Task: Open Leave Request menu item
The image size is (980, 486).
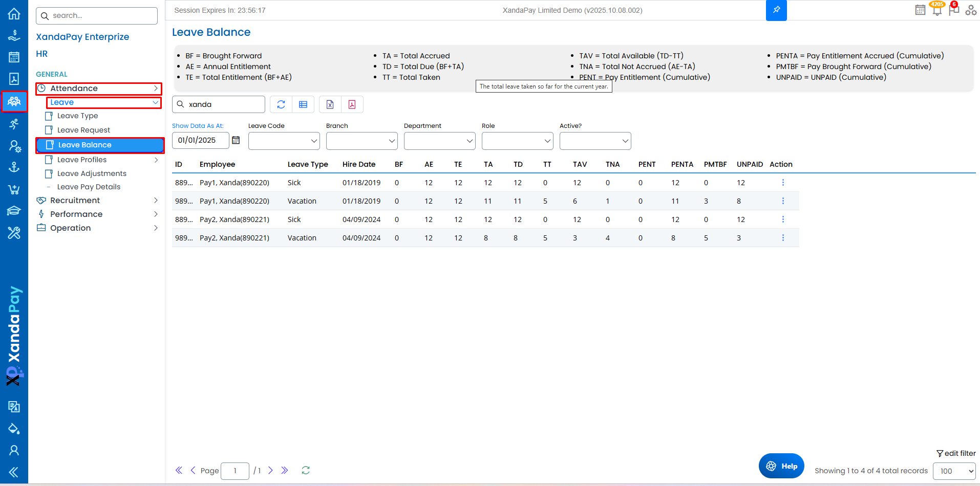Action: pyautogui.click(x=83, y=130)
